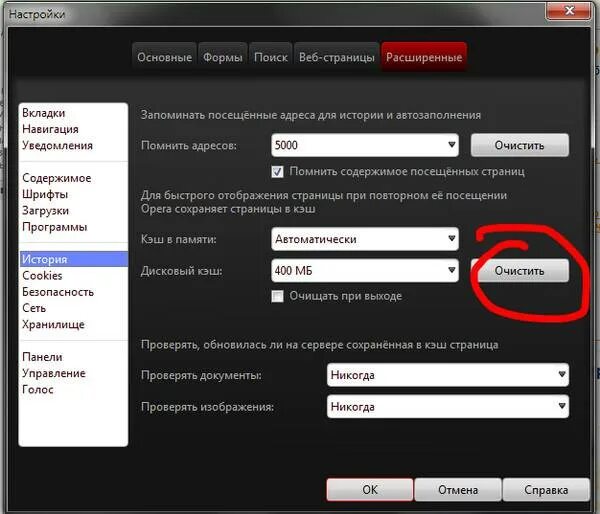Select Безопасность in the sidebar
The height and width of the screenshot is (514, 600).
[x=73, y=292]
